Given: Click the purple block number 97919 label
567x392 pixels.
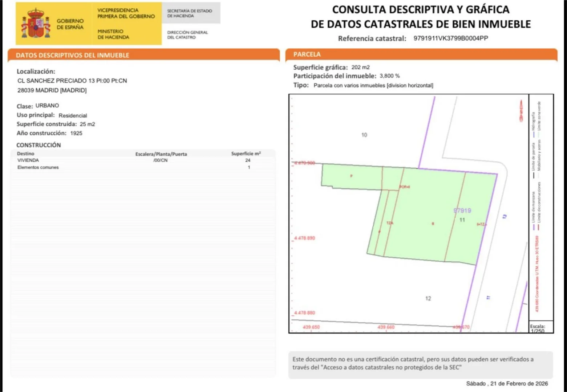Looking at the screenshot, I should 462,211.
